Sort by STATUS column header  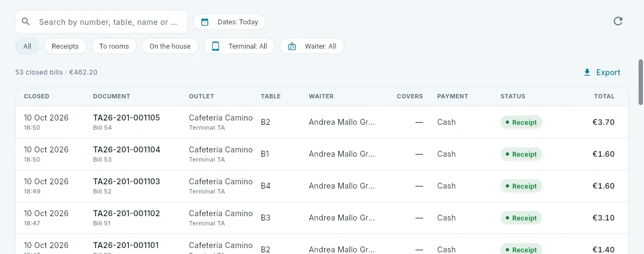click(513, 96)
